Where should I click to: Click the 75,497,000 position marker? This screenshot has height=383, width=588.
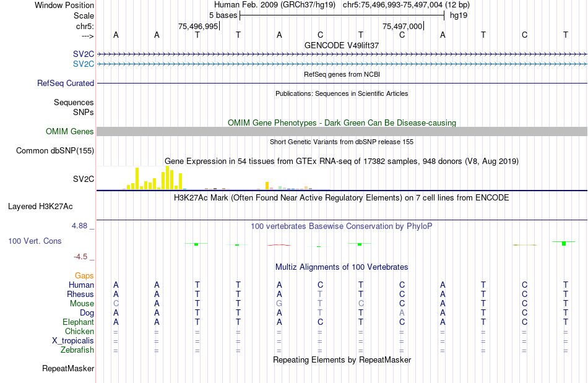click(402, 26)
